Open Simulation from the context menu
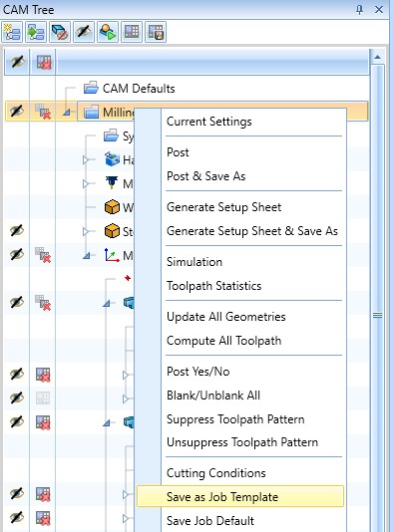The image size is (393, 532). (195, 262)
